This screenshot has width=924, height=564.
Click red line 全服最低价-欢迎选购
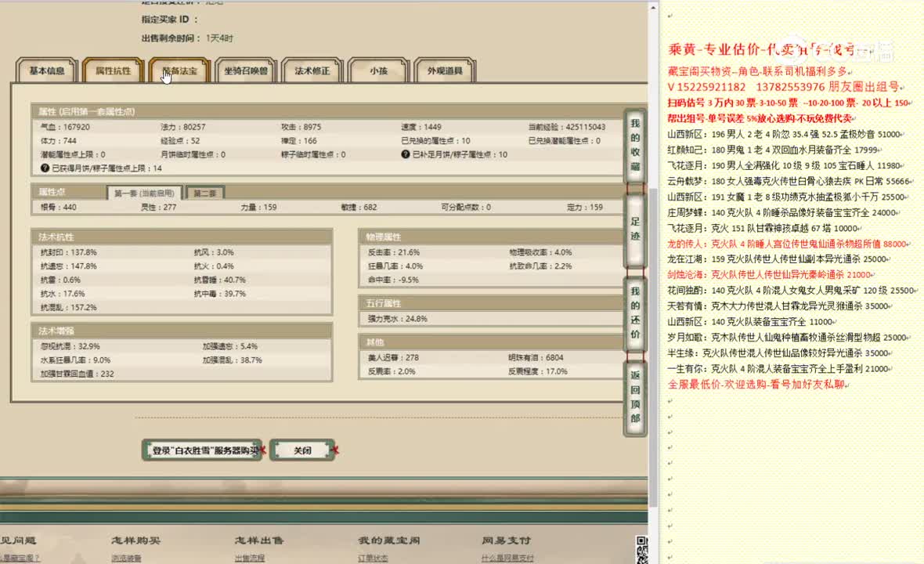pos(756,385)
